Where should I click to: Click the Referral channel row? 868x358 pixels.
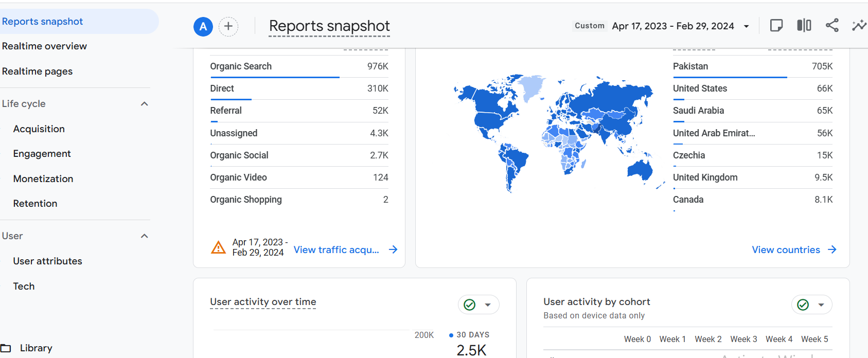299,111
